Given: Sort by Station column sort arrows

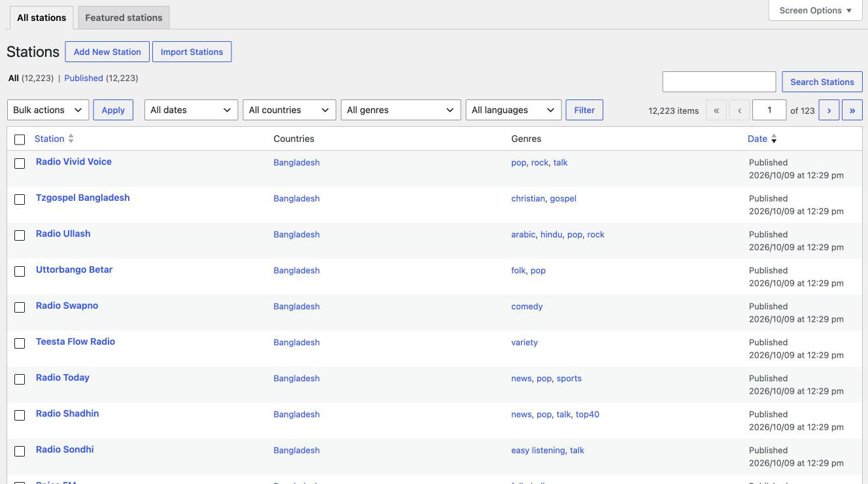Looking at the screenshot, I should 71,139.
